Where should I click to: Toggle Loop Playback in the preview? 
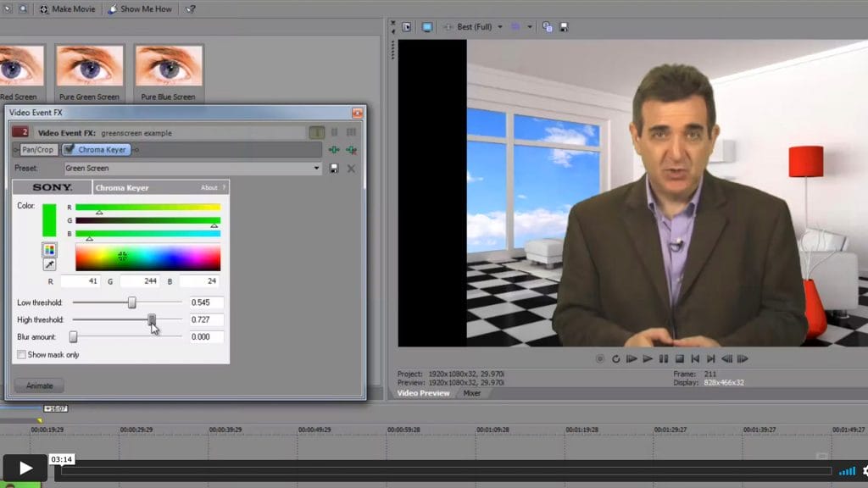tap(615, 359)
